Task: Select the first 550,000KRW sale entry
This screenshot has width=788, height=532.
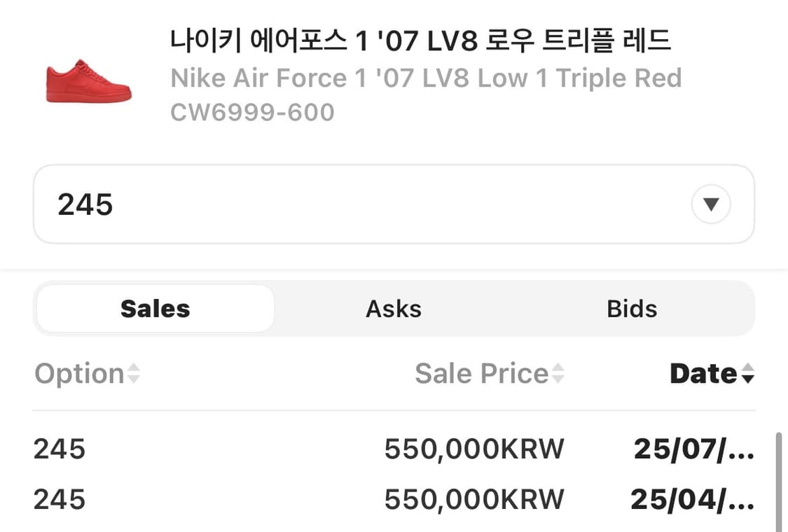Action: (474, 449)
